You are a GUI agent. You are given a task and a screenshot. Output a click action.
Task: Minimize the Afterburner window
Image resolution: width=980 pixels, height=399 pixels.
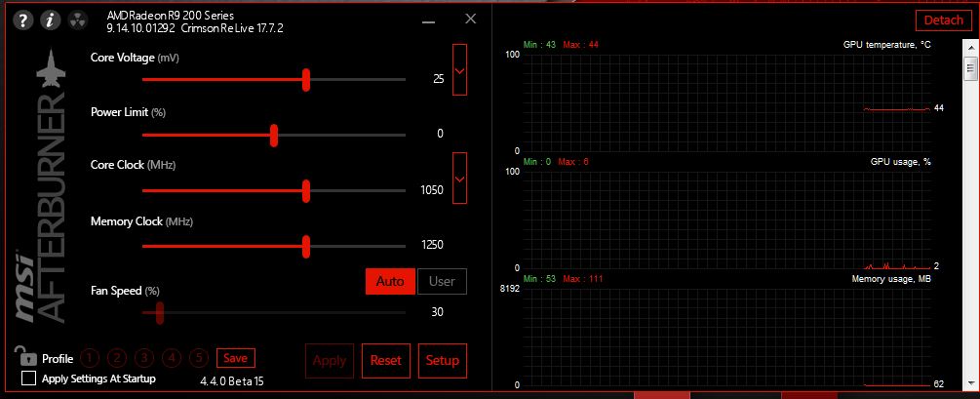[428, 21]
